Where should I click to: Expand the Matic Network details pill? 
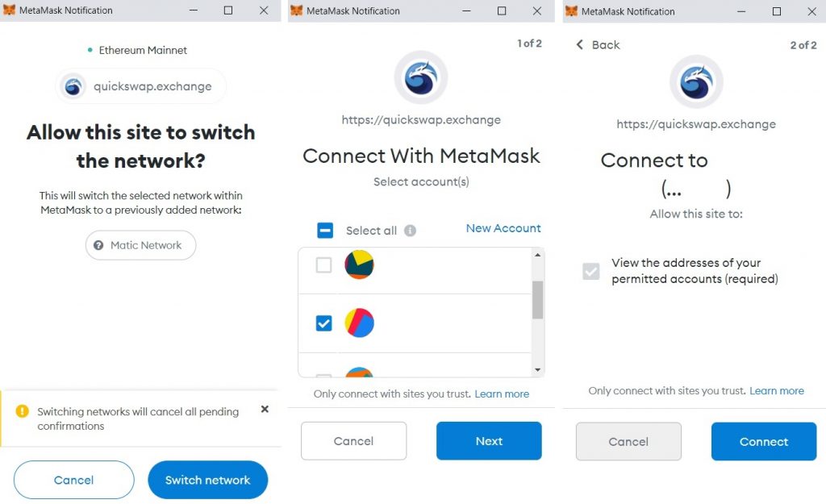140,245
